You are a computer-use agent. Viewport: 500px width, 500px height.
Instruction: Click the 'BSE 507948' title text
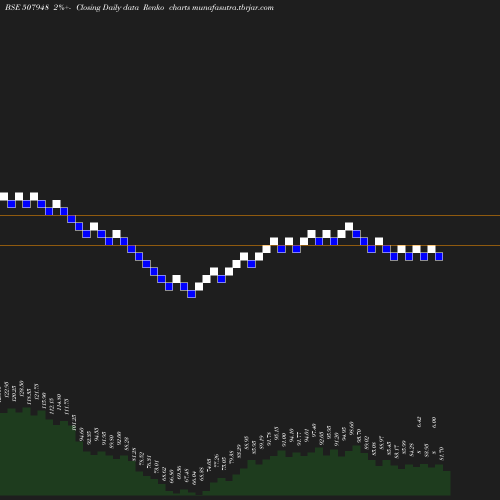(x=27, y=7)
